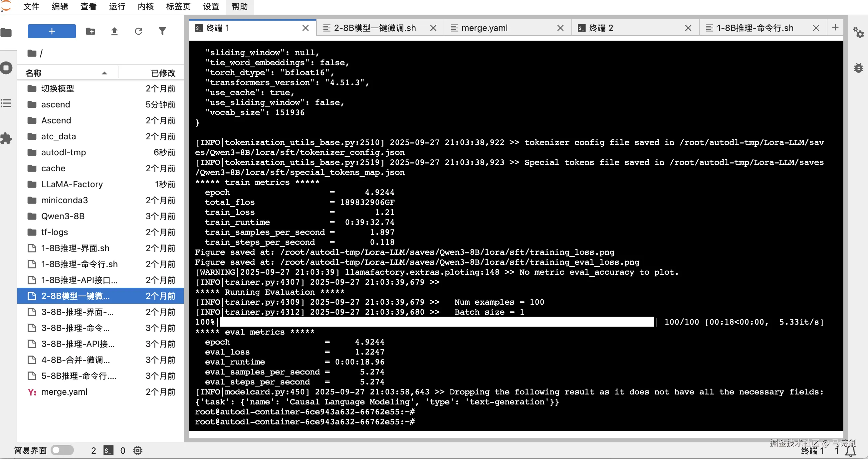The height and width of the screenshot is (459, 868).
Task: Filter files by name with the funnel icon
Action: coord(162,31)
